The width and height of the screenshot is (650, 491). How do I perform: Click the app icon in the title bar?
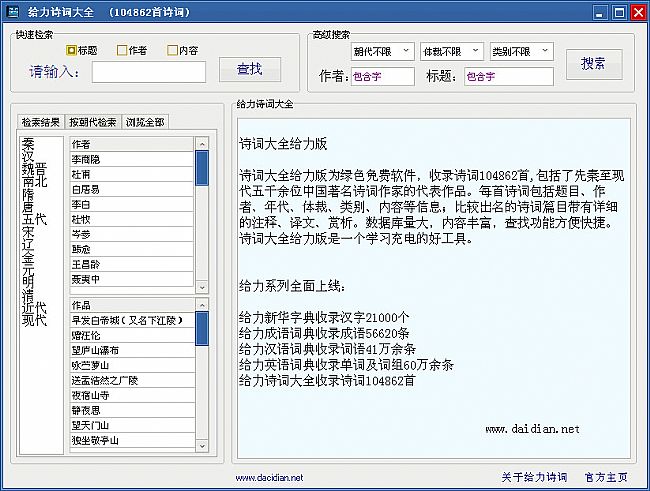pos(13,12)
